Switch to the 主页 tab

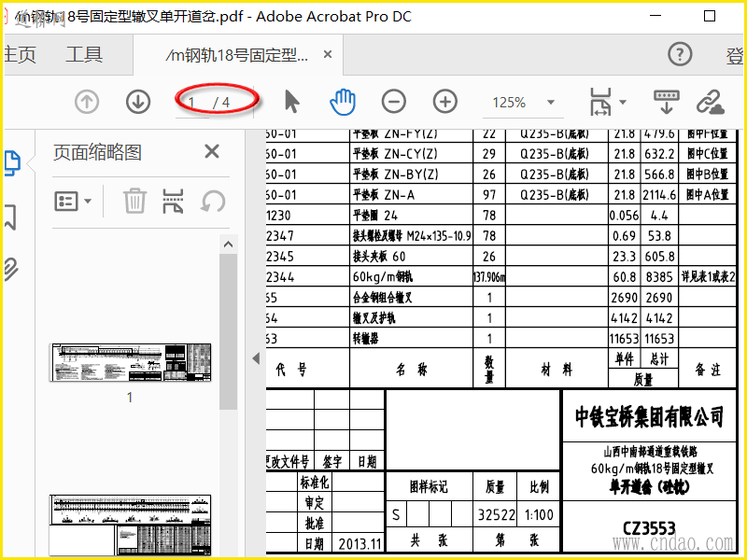pos(20,55)
